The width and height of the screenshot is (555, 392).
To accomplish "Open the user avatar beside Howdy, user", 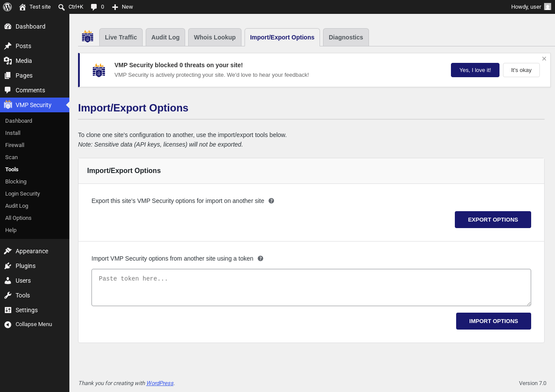I will pyautogui.click(x=548, y=7).
